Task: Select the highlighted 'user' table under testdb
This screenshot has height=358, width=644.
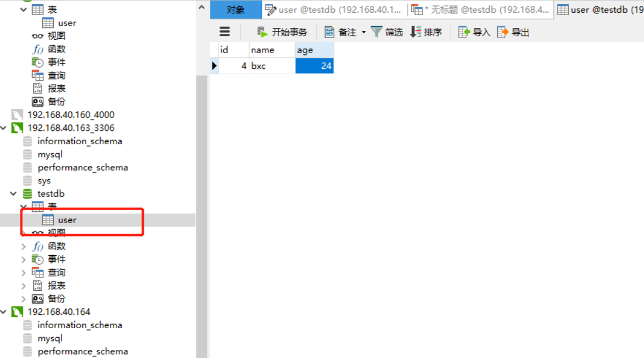Action: [x=67, y=220]
